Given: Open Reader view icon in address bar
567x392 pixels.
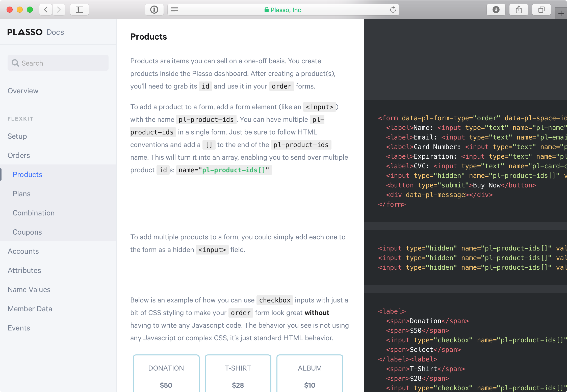Looking at the screenshot, I should pyautogui.click(x=175, y=10).
